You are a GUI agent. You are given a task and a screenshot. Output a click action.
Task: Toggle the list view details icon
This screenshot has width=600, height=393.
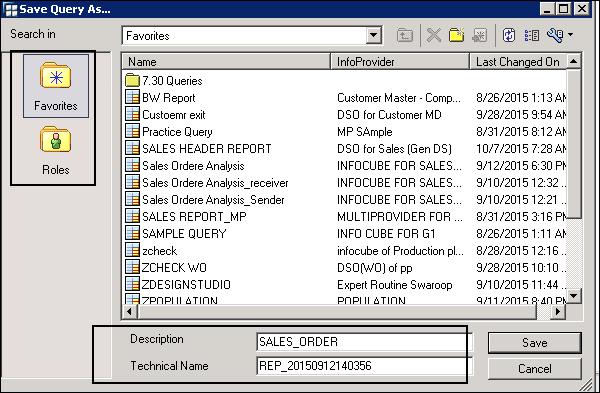[x=532, y=36]
